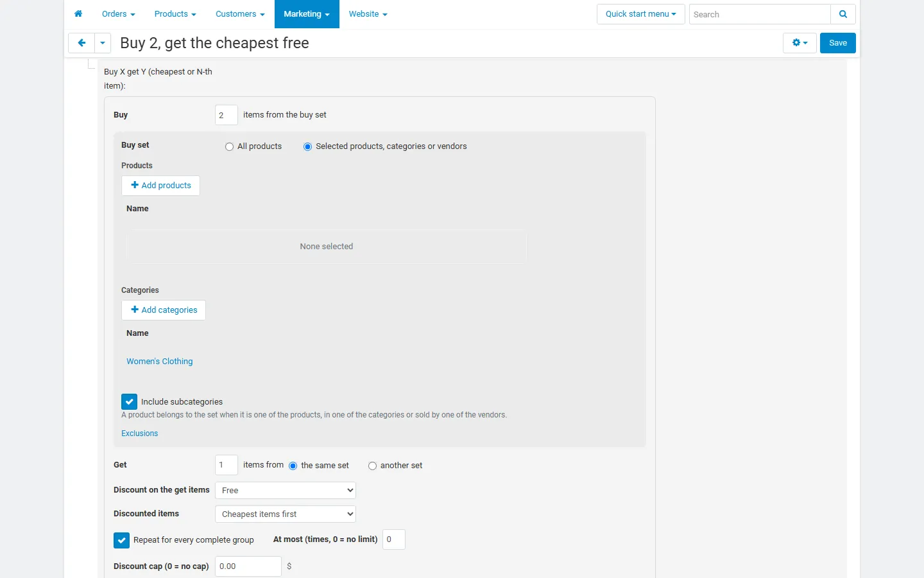Click the 'None selected' products placeholder
Image resolution: width=924 pixels, height=578 pixels.
(327, 247)
